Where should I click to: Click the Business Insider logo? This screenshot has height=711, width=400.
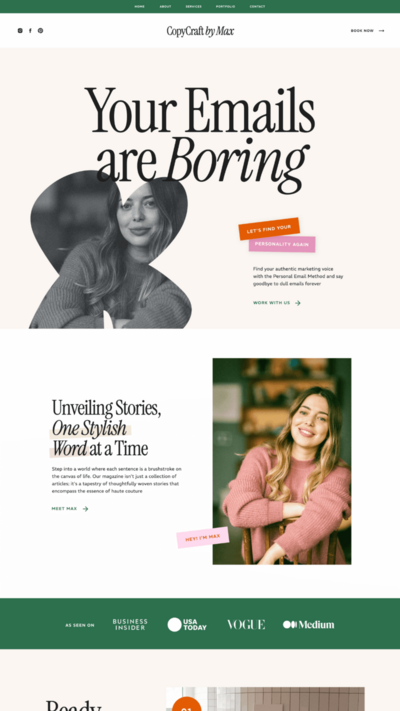tap(130, 624)
